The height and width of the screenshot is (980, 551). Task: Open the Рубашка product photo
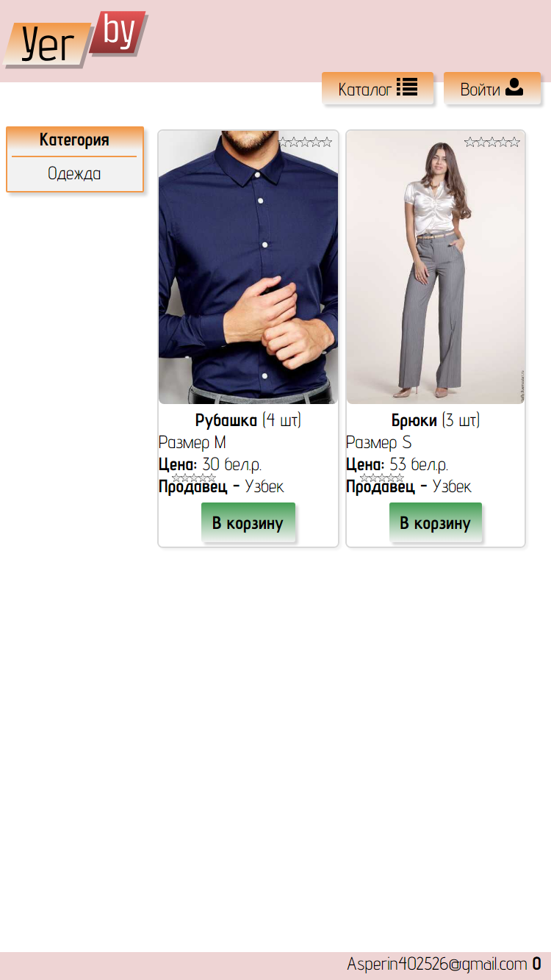(x=248, y=267)
